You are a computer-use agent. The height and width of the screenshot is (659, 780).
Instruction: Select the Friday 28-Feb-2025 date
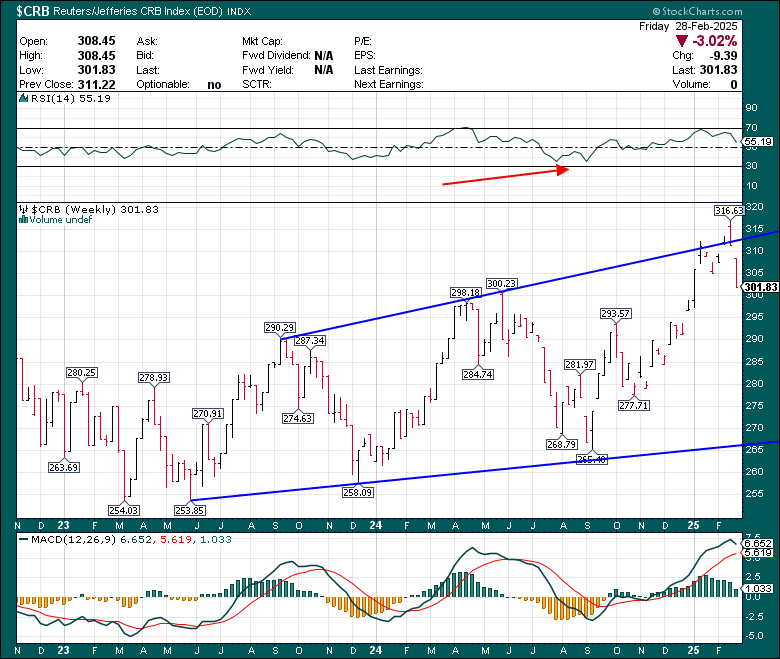688,26
